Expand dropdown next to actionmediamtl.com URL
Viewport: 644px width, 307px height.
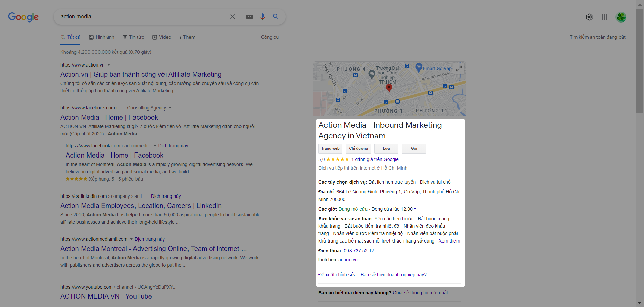131,239
